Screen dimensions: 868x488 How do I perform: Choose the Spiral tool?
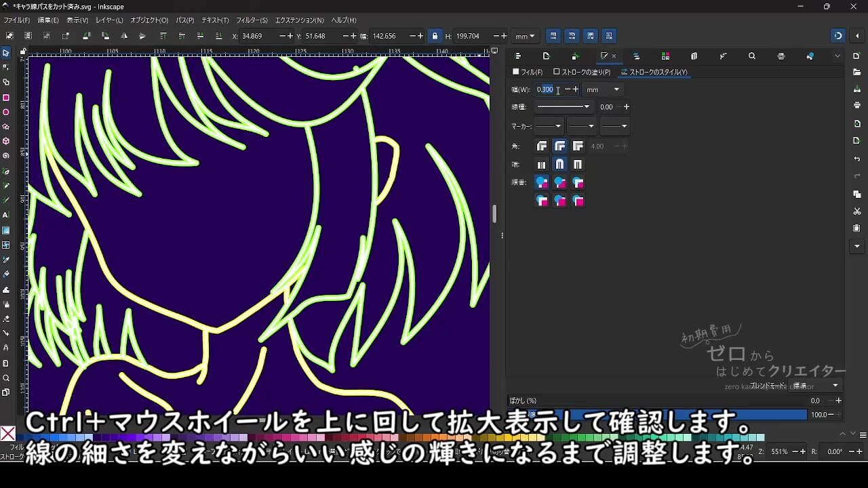pos(6,156)
